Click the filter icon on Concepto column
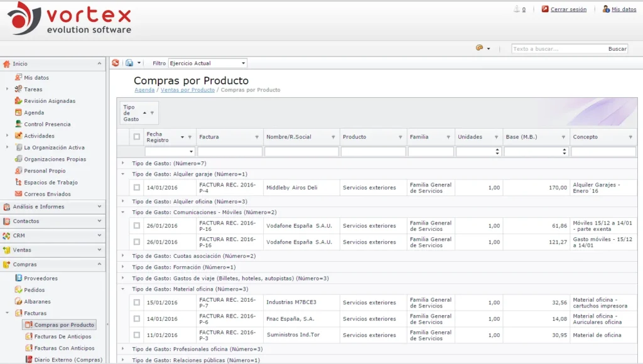Image resolution: width=643 pixels, height=364 pixels. [x=630, y=137]
